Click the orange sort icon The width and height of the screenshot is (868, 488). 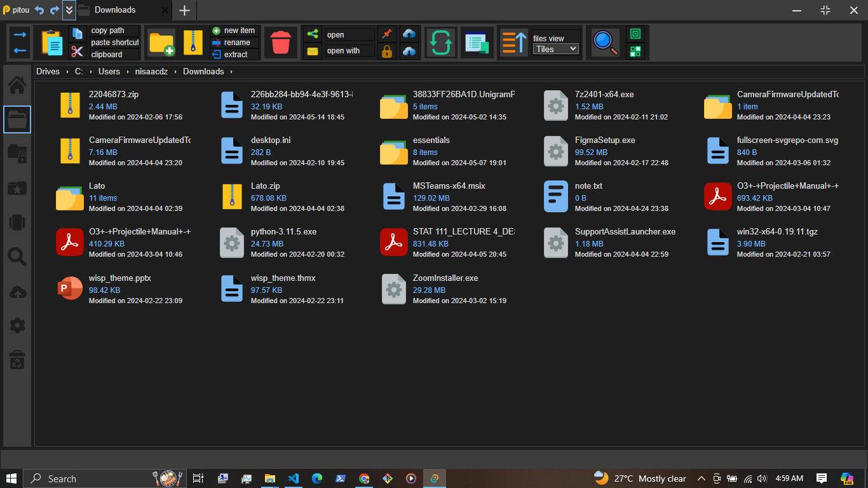[513, 43]
